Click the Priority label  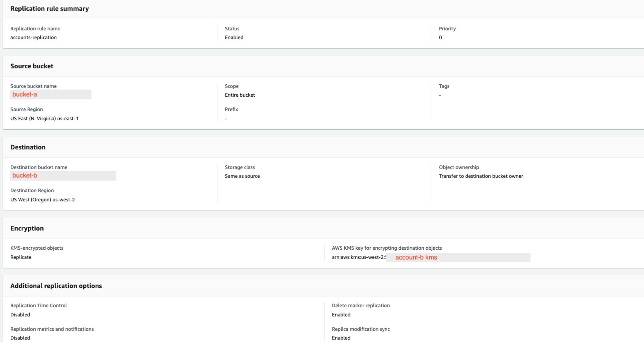[447, 29]
